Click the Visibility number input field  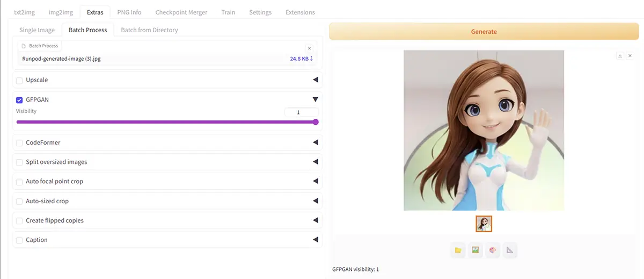301,112
